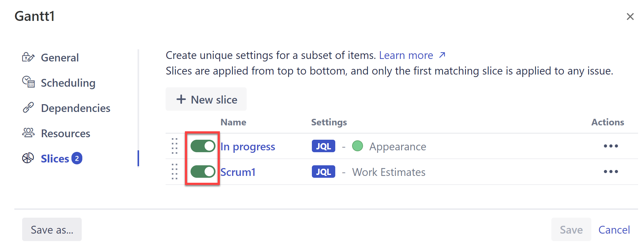Click the drag handle for Scrum1 slice
The height and width of the screenshot is (247, 644).
[x=175, y=172]
